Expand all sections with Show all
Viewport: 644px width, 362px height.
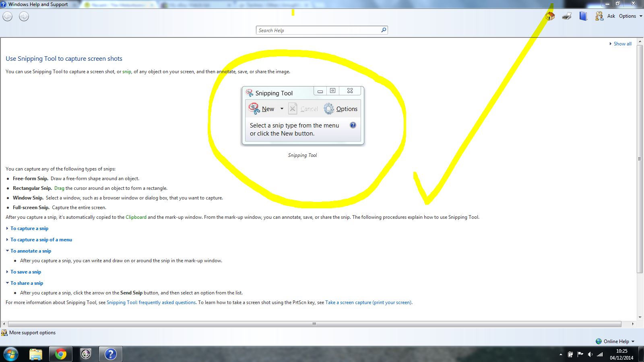click(x=620, y=44)
